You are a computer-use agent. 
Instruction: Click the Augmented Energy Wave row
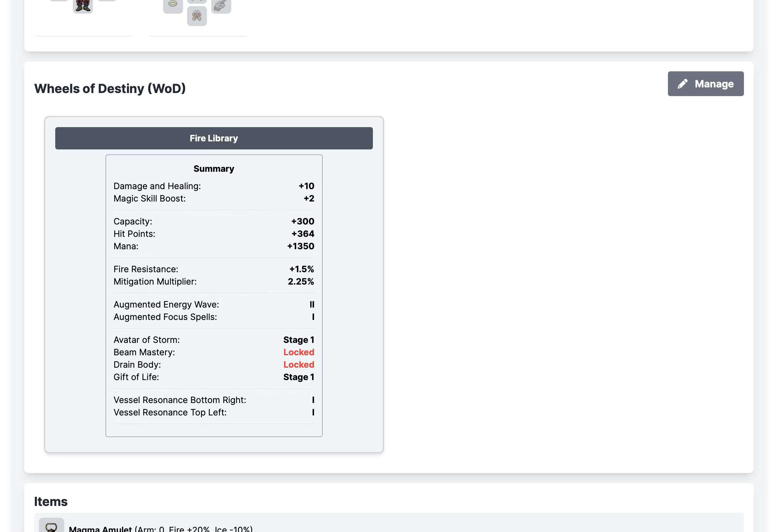click(214, 304)
